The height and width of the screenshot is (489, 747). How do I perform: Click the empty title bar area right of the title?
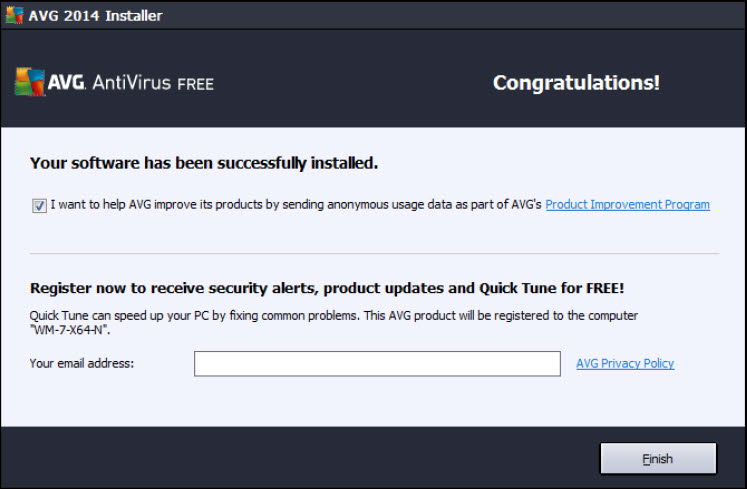(x=450, y=15)
